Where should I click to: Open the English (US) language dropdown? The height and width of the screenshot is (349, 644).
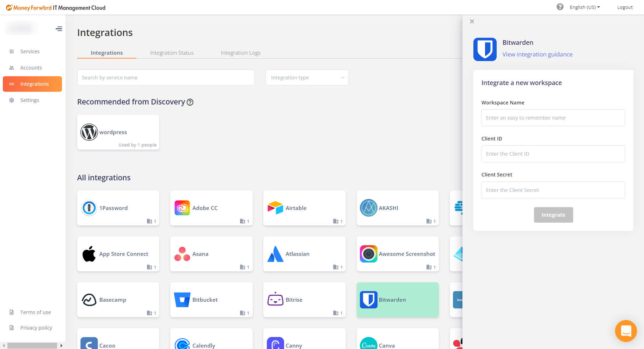point(584,7)
